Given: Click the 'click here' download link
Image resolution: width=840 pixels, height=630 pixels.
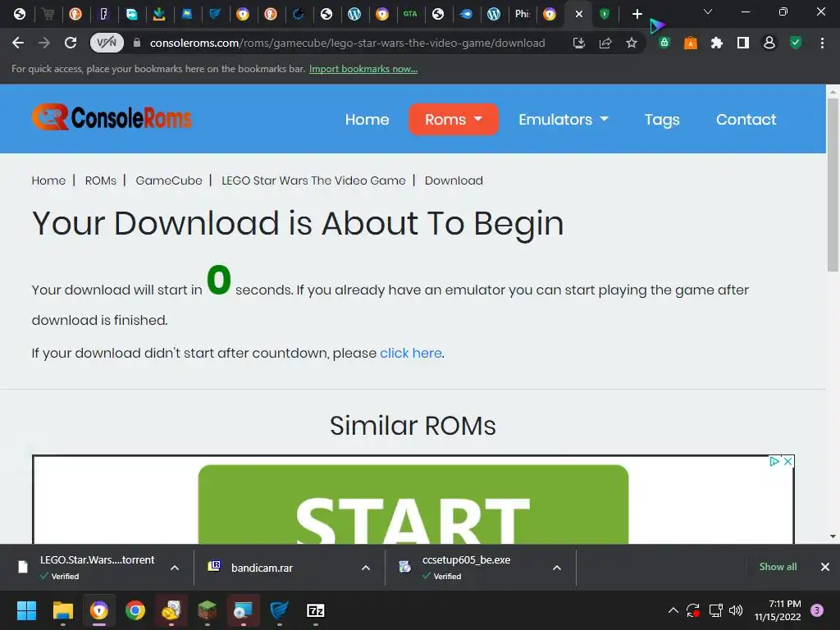Looking at the screenshot, I should click(x=410, y=353).
